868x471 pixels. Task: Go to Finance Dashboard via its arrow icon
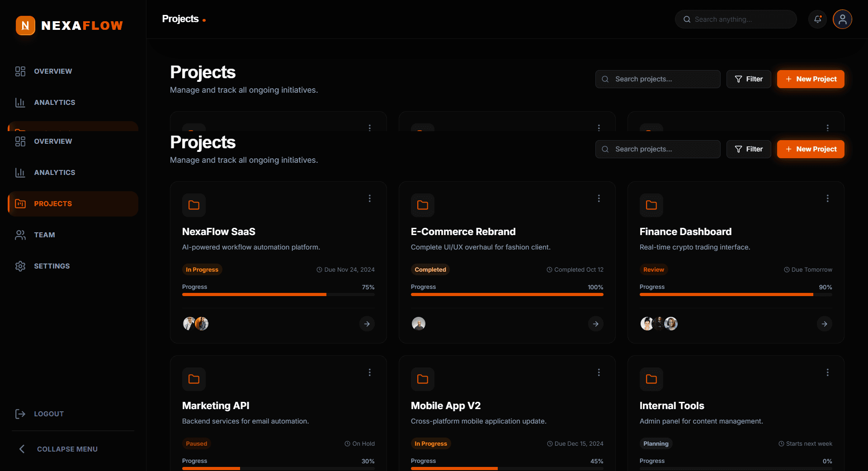(x=824, y=324)
